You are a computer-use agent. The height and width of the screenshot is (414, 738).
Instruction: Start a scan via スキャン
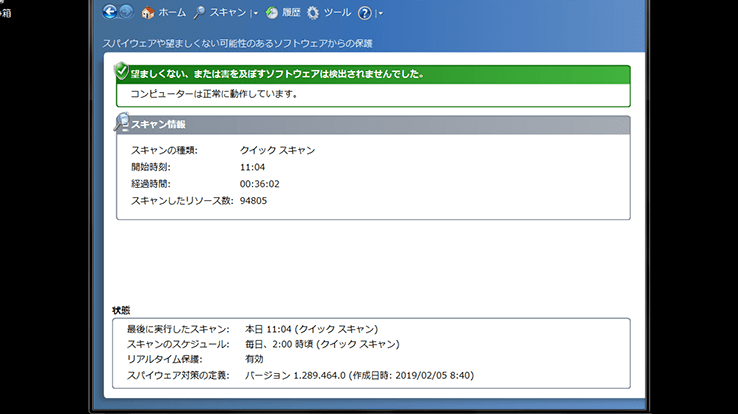point(228,13)
